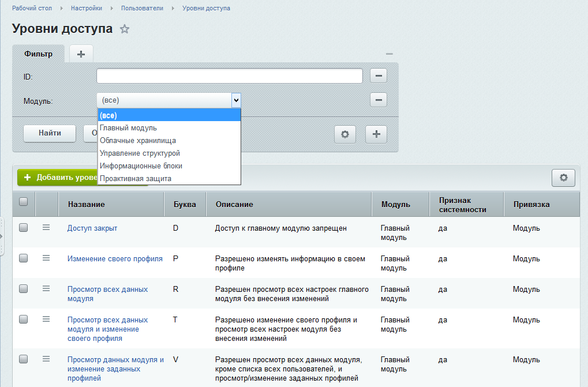Switch to the Фильтр tab

[38, 54]
